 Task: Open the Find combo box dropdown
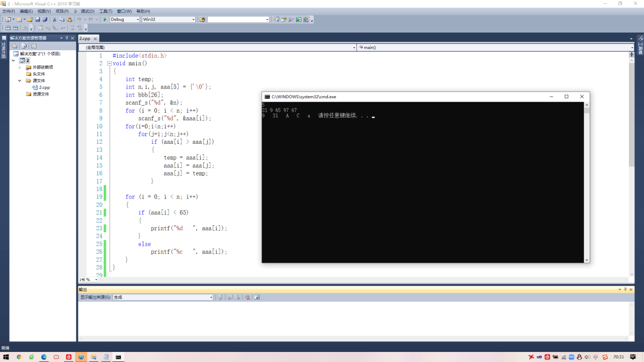[x=267, y=20]
